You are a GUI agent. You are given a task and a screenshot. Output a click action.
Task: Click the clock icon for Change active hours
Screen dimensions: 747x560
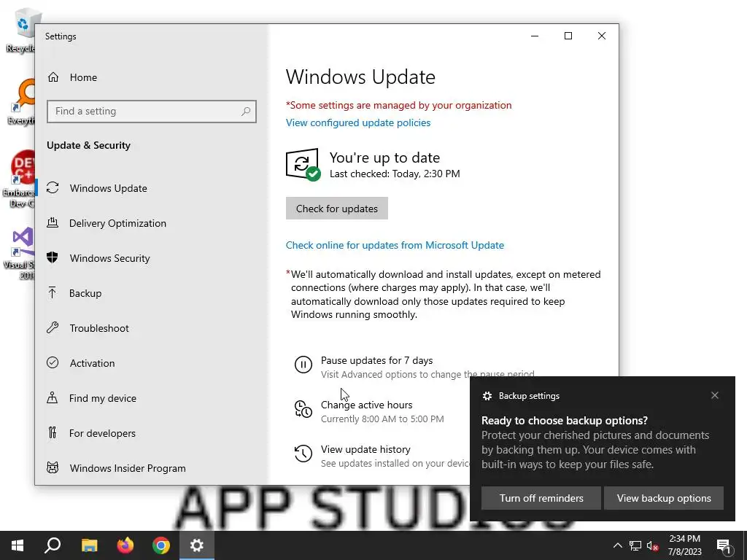click(303, 409)
